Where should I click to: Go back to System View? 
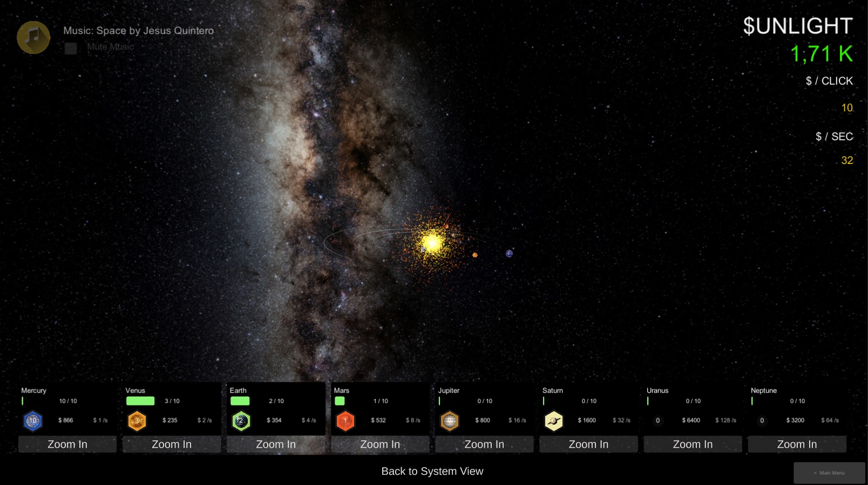[432, 472]
